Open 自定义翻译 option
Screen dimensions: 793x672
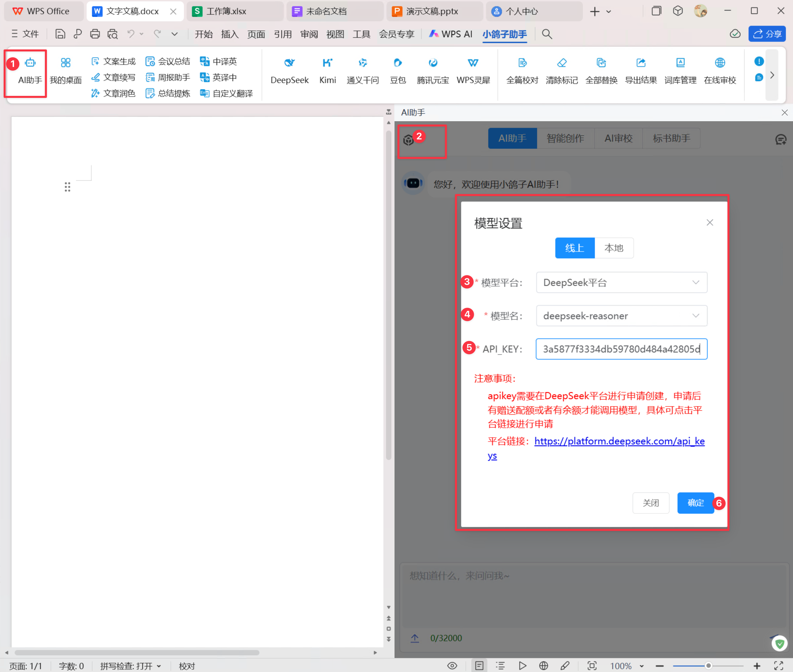click(226, 93)
